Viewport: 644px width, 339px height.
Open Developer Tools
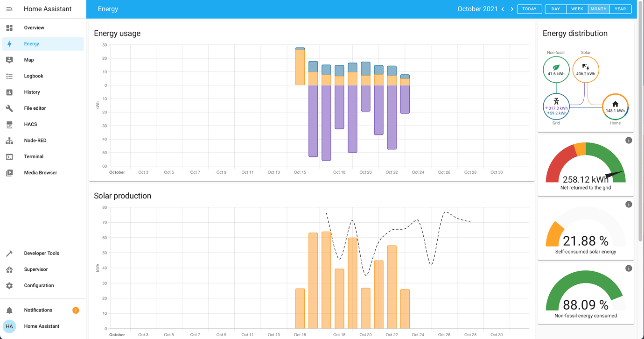41,253
